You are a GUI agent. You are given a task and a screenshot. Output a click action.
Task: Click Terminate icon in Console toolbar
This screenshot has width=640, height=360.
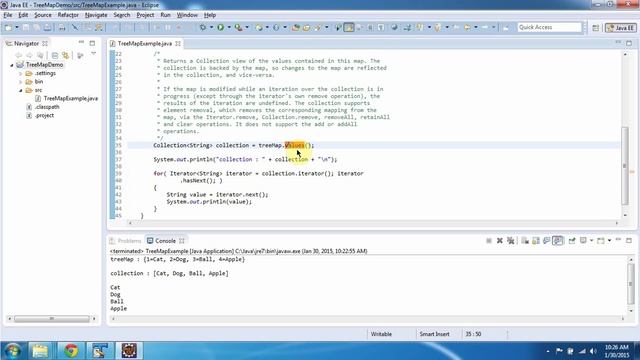tap(489, 241)
